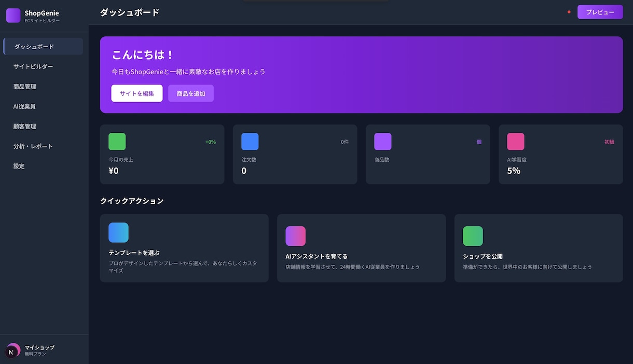Click the blue icon on 注文数 card
The width and height of the screenshot is (633, 364).
point(250,142)
